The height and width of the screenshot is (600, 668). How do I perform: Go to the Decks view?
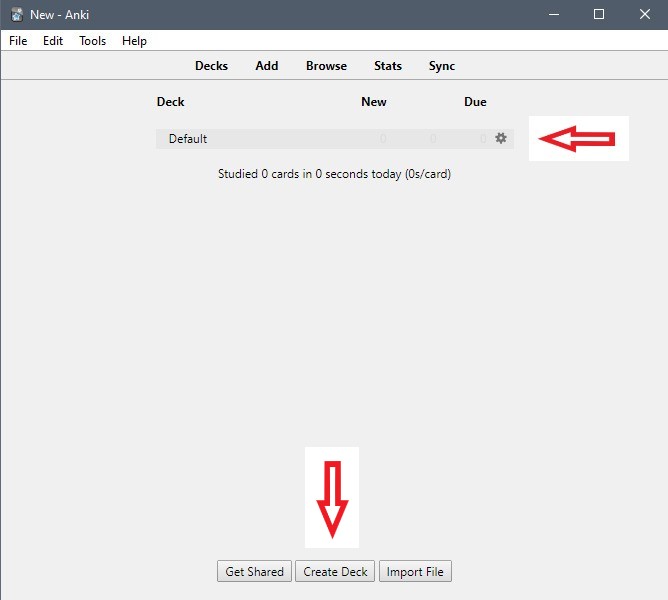coord(211,66)
